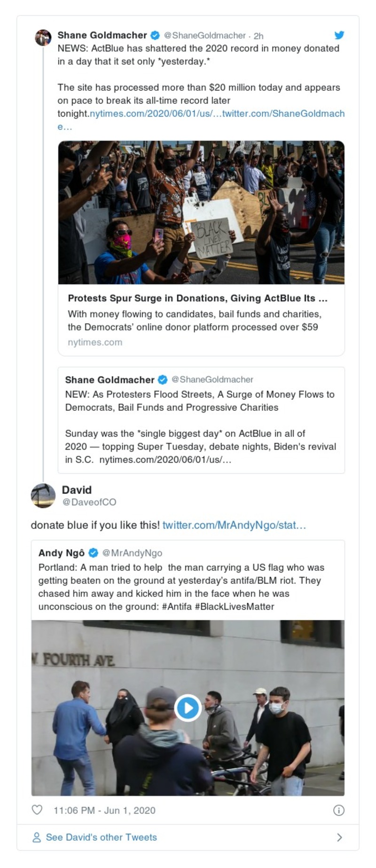Click See David's other Tweets
This screenshot has width=376, height=868.
101,837
